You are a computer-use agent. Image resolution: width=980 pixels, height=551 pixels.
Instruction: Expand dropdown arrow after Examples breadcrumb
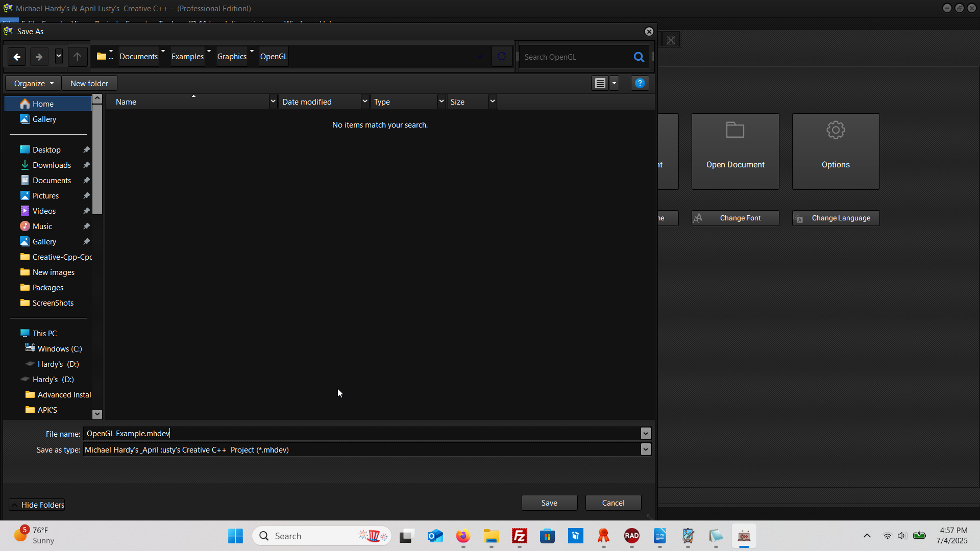click(209, 51)
